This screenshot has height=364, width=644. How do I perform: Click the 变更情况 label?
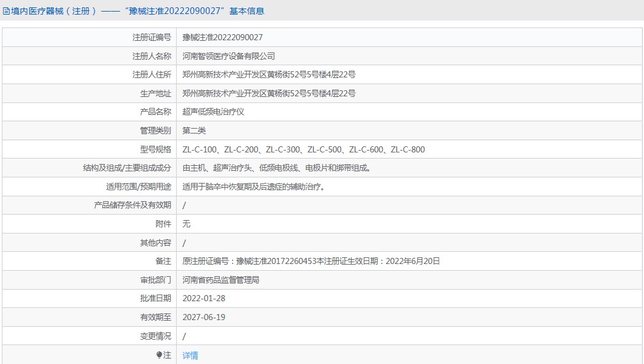tap(155, 336)
